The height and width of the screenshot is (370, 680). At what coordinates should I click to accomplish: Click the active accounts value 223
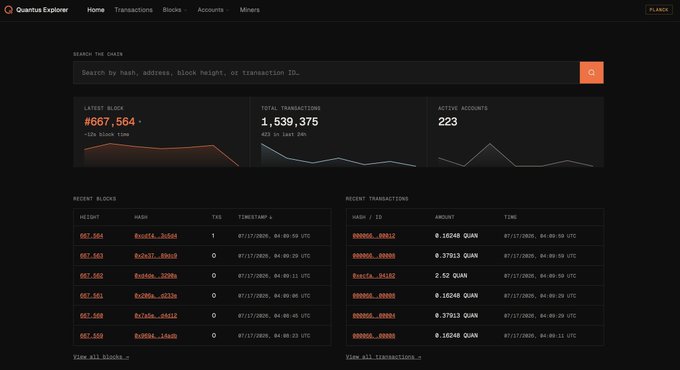(x=447, y=121)
